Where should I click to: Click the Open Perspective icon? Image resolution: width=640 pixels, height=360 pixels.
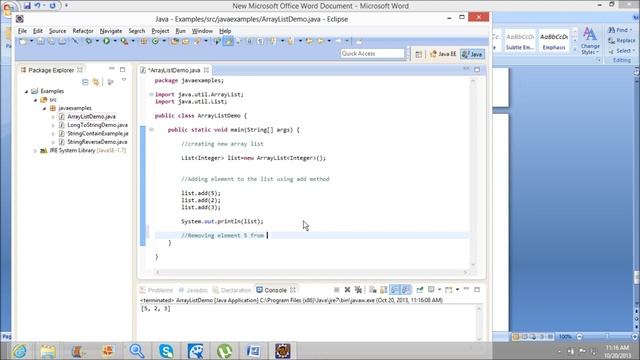(x=419, y=54)
